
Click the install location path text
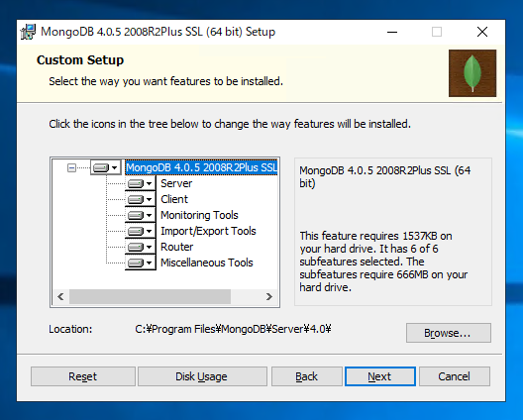coord(233,329)
